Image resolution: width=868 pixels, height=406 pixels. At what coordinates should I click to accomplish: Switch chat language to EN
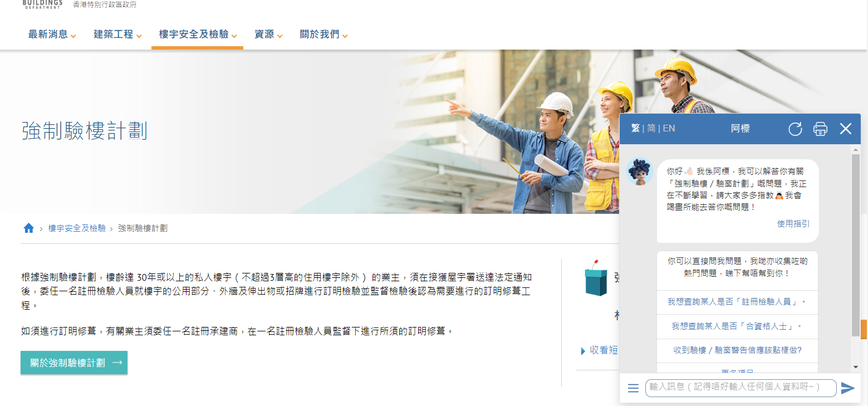click(669, 128)
